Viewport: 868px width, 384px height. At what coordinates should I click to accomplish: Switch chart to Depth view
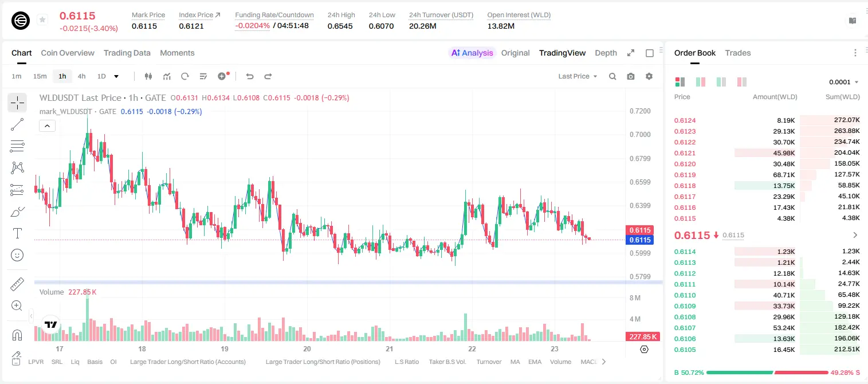click(606, 53)
